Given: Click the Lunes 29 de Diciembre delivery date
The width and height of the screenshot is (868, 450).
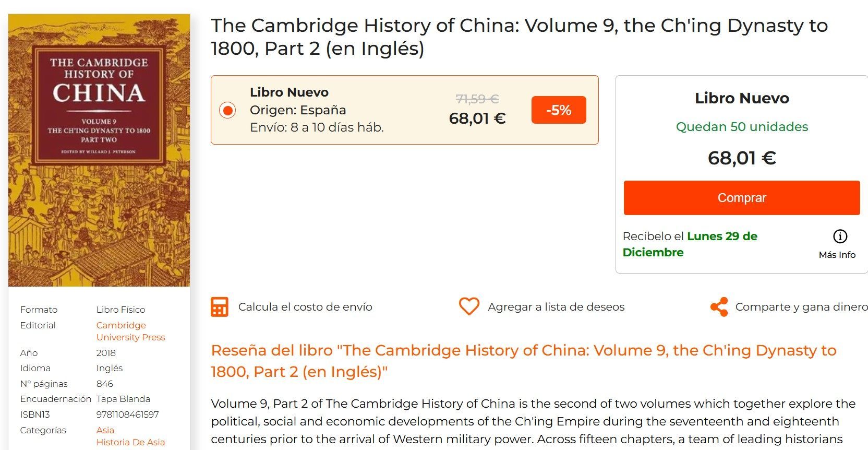Looking at the screenshot, I should [x=722, y=236].
